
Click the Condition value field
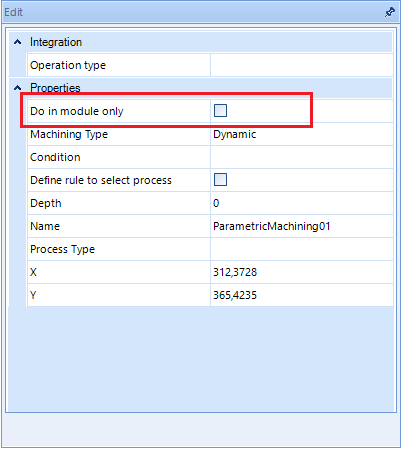click(x=302, y=157)
